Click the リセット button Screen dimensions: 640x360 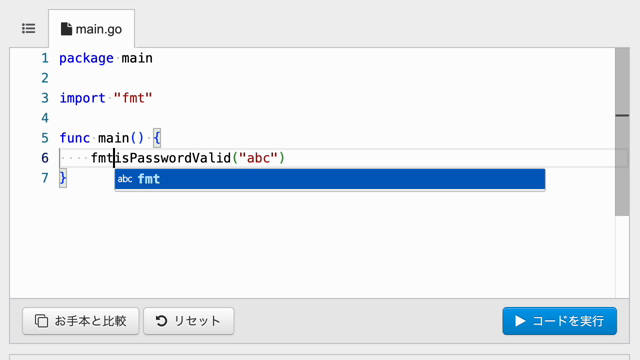pos(189,321)
